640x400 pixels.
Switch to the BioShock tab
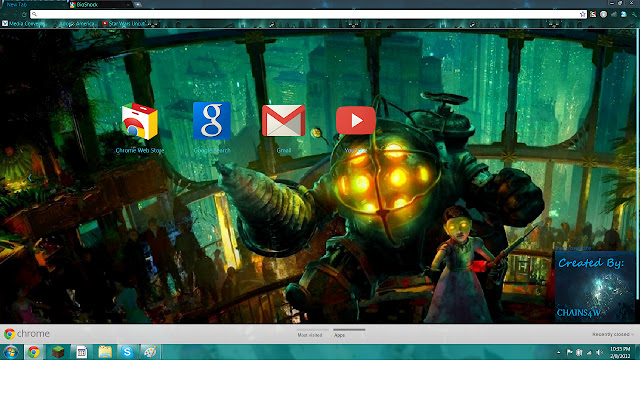point(100,5)
